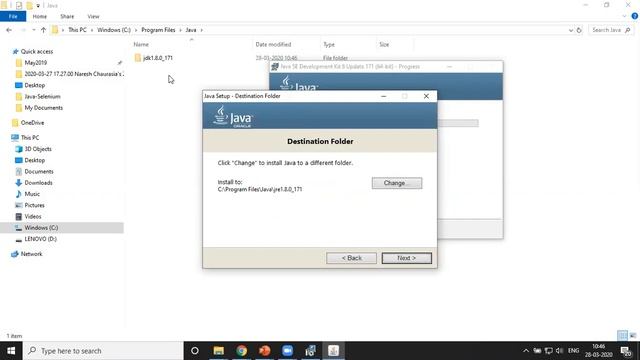Go up one folder level with up arrow
The width and height of the screenshot is (640, 360).
(43, 30)
